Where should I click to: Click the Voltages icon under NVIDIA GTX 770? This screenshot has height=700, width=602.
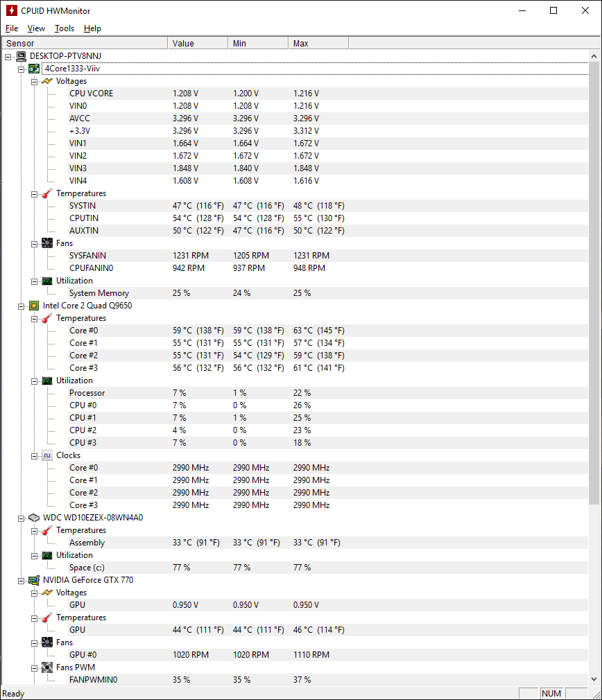pos(47,593)
